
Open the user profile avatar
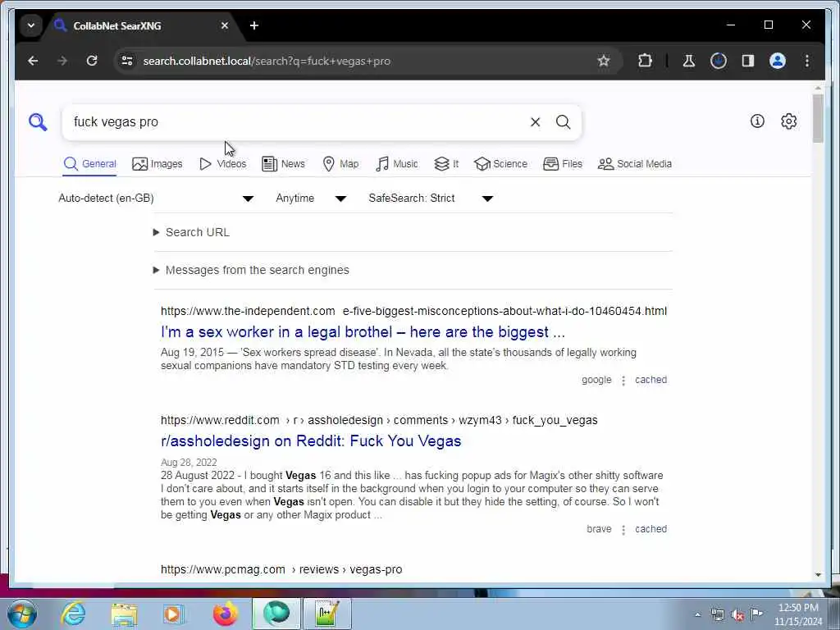click(x=778, y=61)
